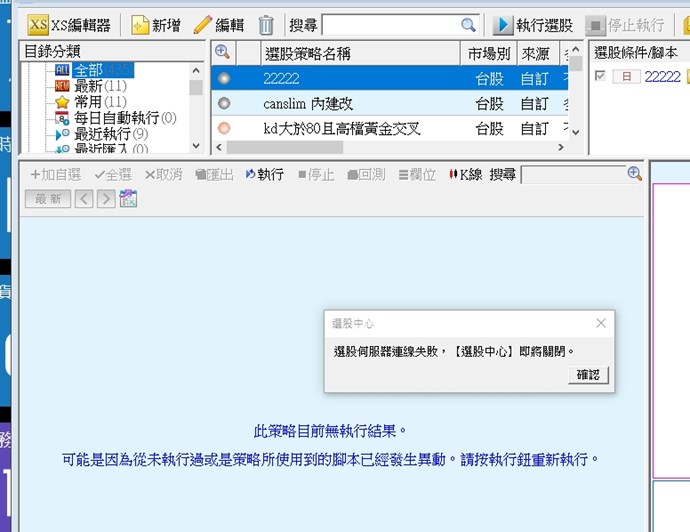Image resolution: width=690 pixels, height=532 pixels.
Task: Click the 停止執行 stop button
Action: click(x=625, y=25)
